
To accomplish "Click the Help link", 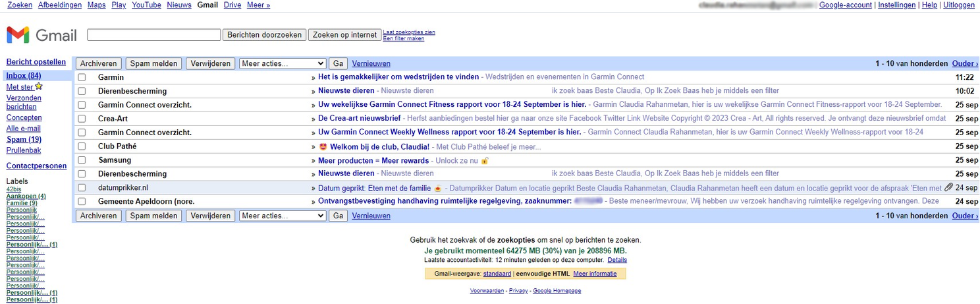I will point(929,5).
